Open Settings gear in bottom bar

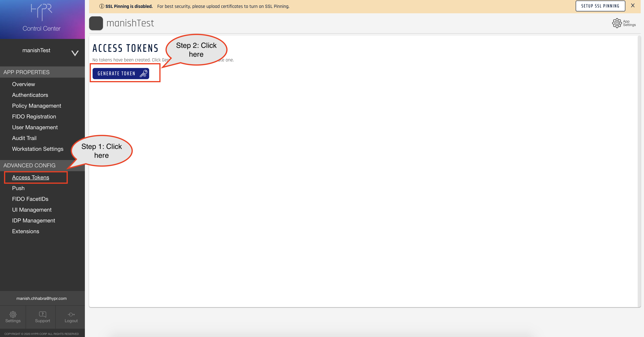pos(13,314)
